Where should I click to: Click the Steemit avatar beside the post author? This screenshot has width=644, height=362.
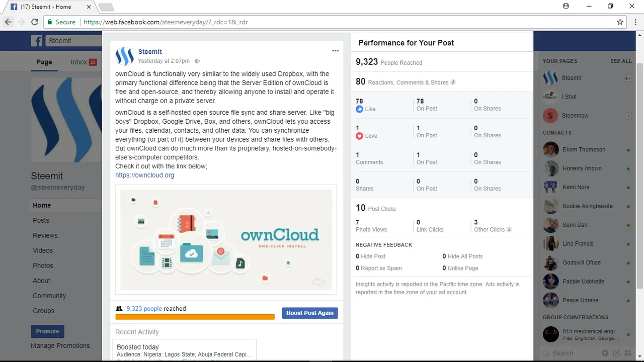tap(124, 56)
